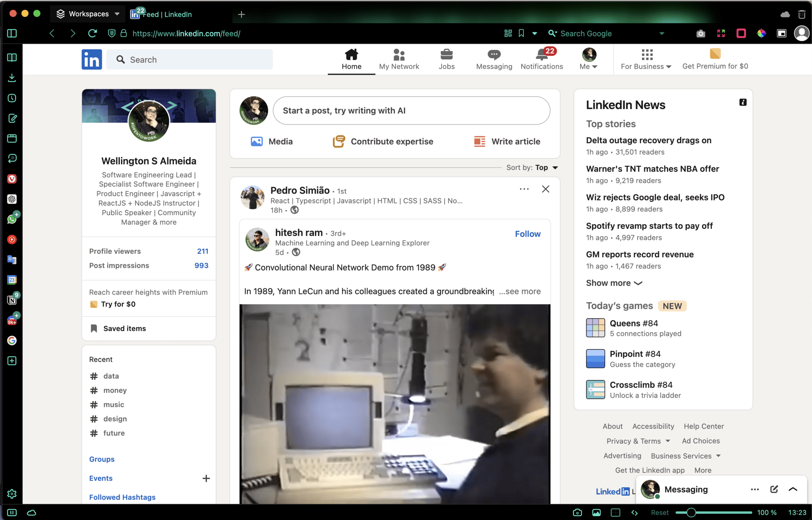Open the Workspaces menu in the tab bar
This screenshot has width=812, height=520.
88,14
